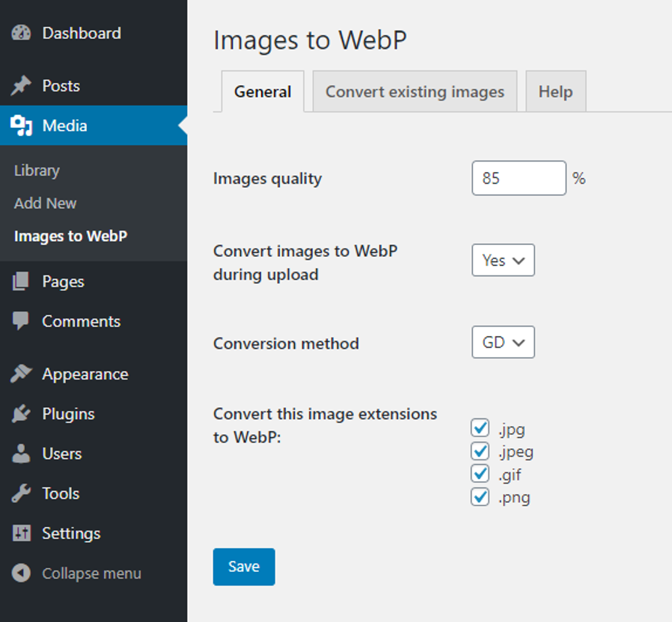672x622 pixels.
Task: Switch to the Convert existing images tab
Action: (x=415, y=91)
